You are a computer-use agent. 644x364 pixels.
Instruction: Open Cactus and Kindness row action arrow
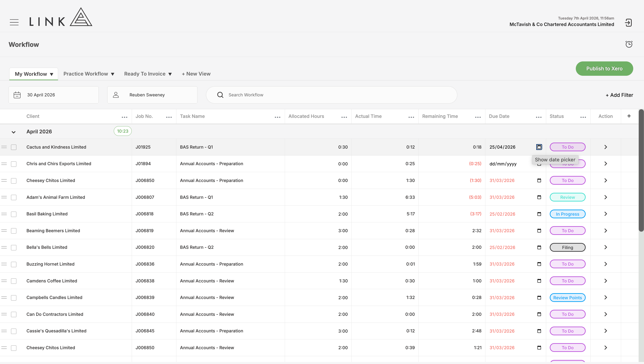click(x=606, y=147)
